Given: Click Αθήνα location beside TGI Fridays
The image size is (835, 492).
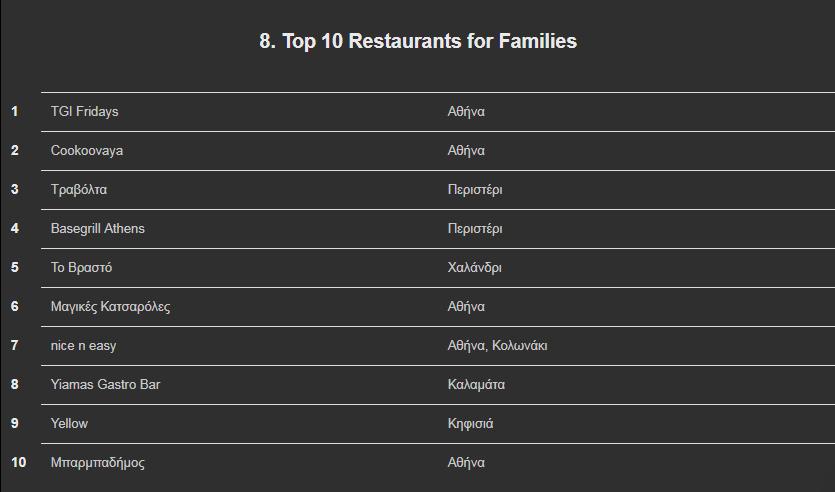Looking at the screenshot, I should [x=466, y=111].
